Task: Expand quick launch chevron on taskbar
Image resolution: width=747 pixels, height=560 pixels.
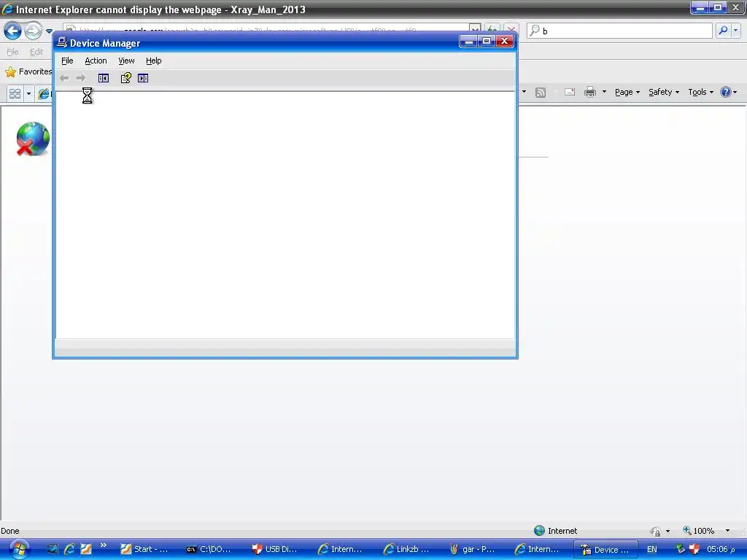Action: point(104,545)
